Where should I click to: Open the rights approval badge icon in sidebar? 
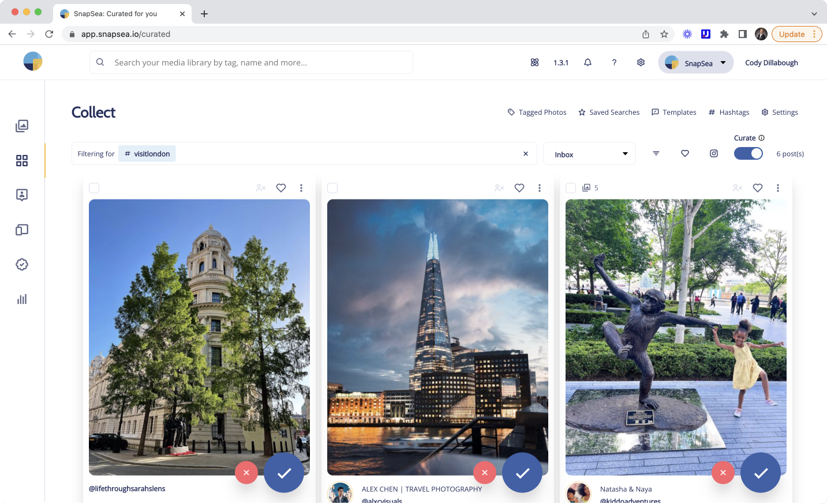point(21,264)
